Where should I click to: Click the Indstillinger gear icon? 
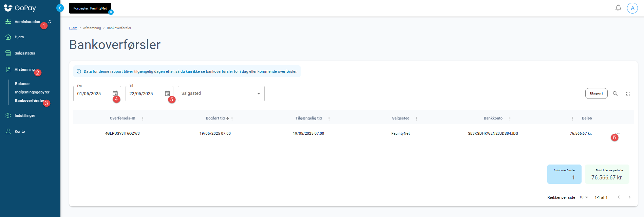click(x=8, y=115)
